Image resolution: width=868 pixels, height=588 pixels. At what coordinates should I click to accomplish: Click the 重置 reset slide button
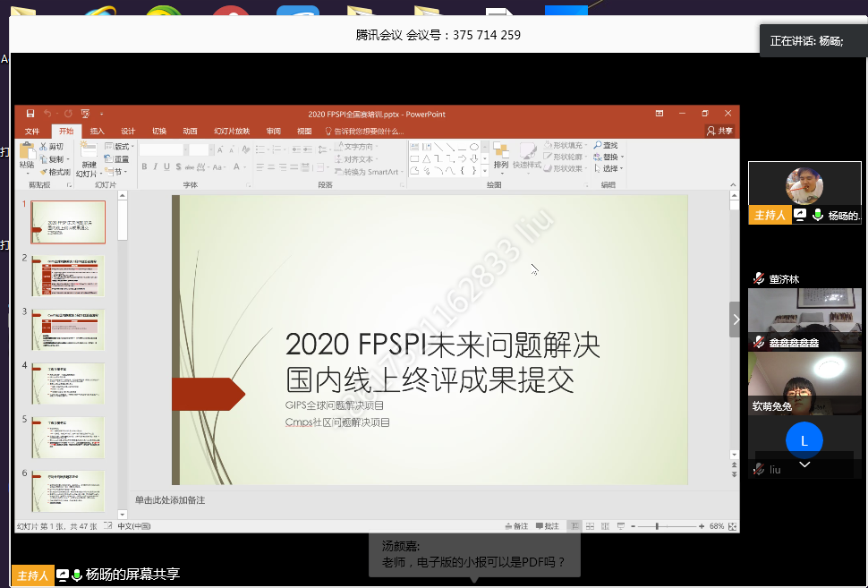pyautogui.click(x=117, y=159)
